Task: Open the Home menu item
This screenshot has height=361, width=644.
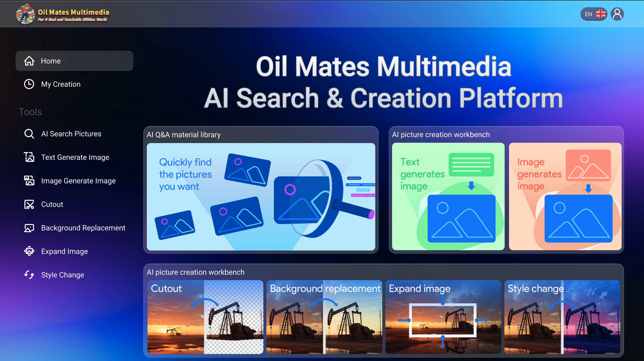Action: click(x=74, y=61)
